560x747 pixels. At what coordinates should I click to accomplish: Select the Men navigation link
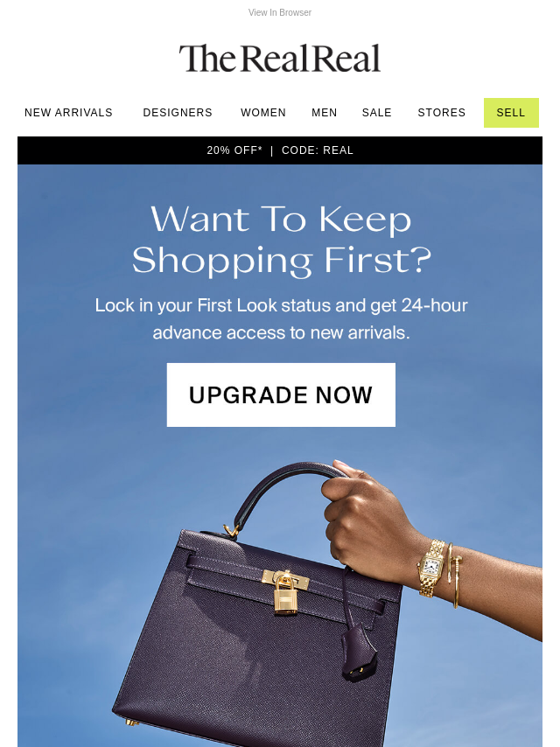point(324,113)
